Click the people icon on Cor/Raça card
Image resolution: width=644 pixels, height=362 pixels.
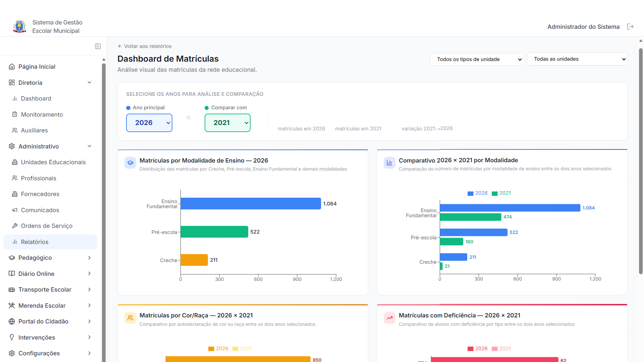[x=130, y=318]
